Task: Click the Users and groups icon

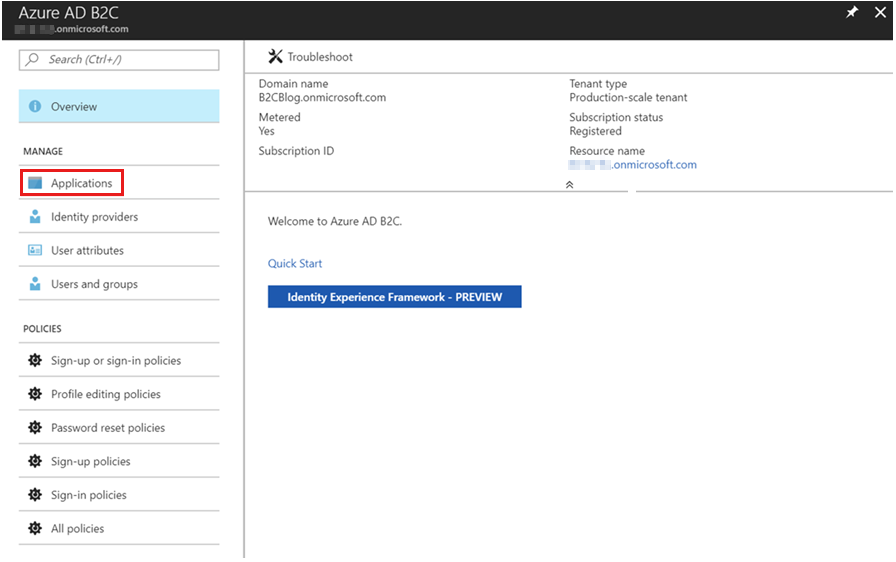Action: point(35,284)
